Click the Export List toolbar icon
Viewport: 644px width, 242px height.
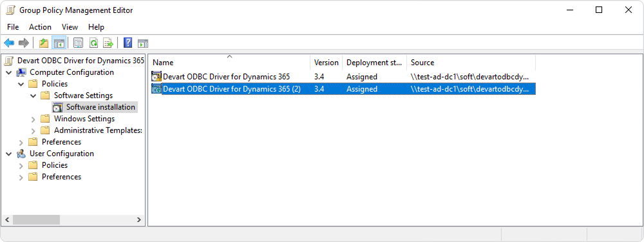pos(108,43)
